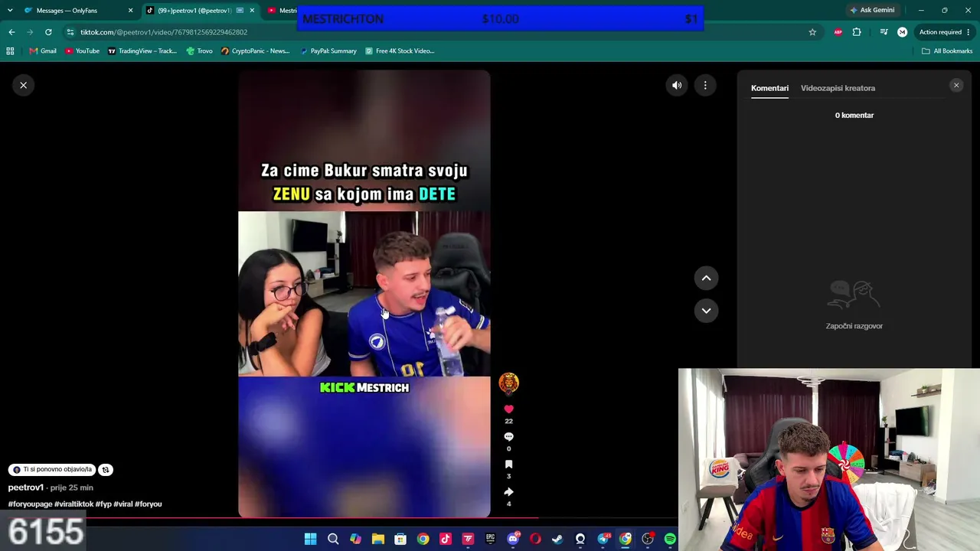The width and height of the screenshot is (980, 551).
Task: Open Steam from the taskbar
Action: (x=557, y=539)
